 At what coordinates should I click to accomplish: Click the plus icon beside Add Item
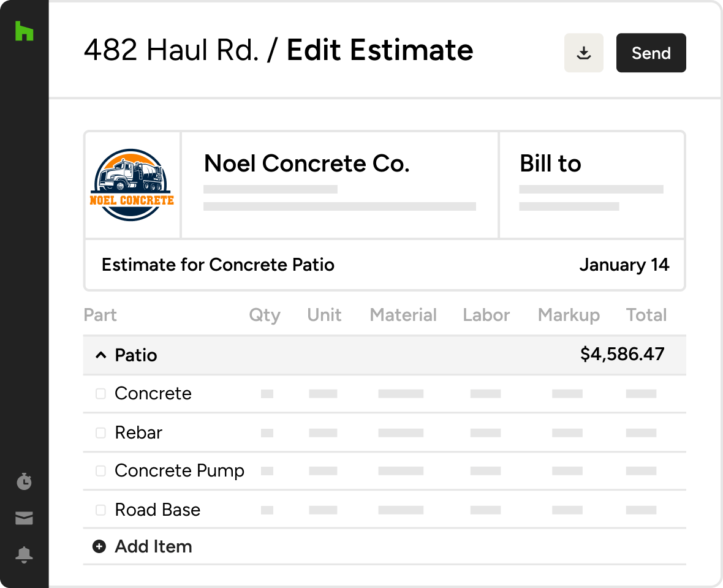tap(99, 546)
